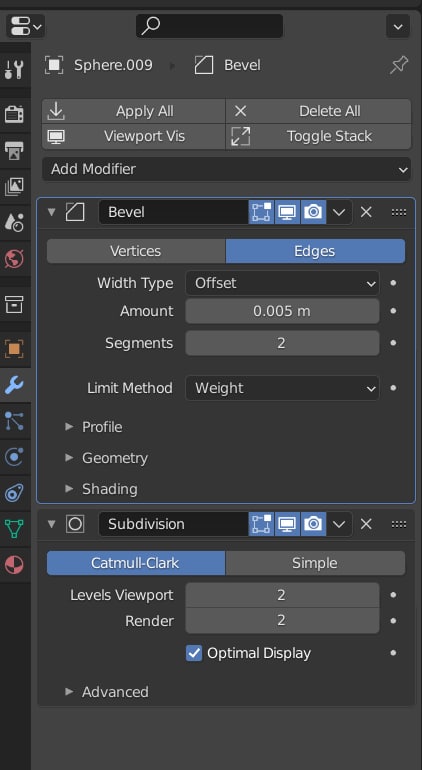The height and width of the screenshot is (770, 422).
Task: Animate the Segments property dot
Action: [393, 343]
